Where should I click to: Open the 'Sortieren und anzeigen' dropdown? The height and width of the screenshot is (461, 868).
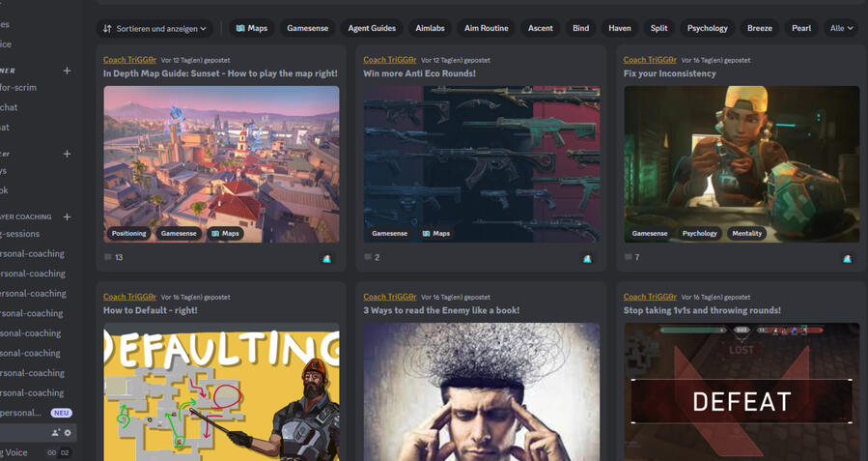click(x=154, y=28)
